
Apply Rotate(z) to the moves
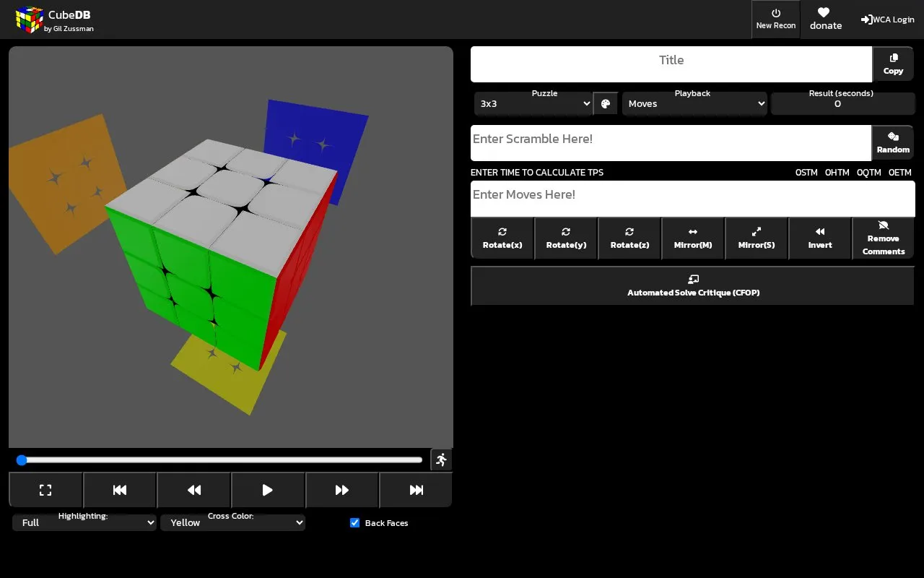pyautogui.click(x=629, y=238)
